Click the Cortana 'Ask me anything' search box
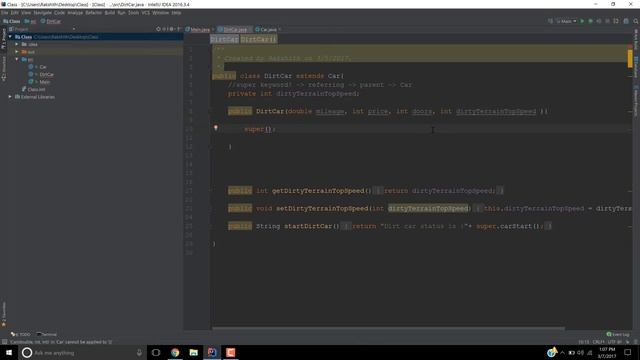 pyautogui.click(x=80, y=353)
